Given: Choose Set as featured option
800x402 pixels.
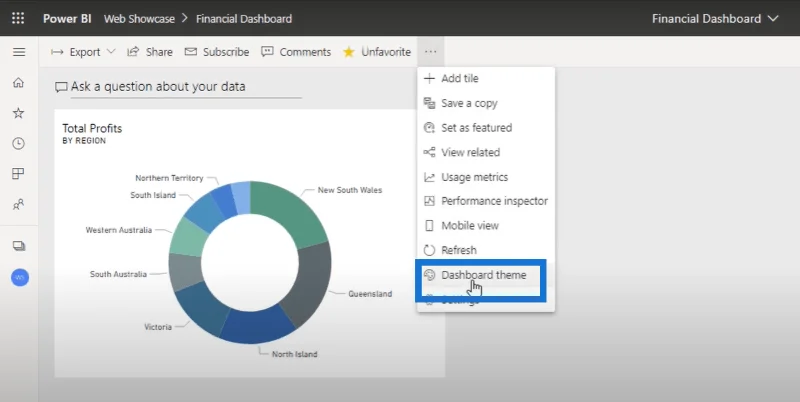Looking at the screenshot, I should click(x=486, y=128).
